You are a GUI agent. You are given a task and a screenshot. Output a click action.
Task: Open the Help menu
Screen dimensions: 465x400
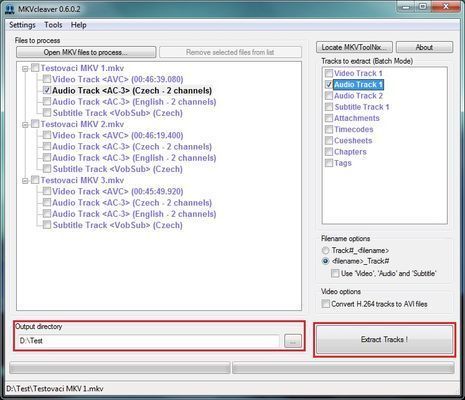[79, 25]
